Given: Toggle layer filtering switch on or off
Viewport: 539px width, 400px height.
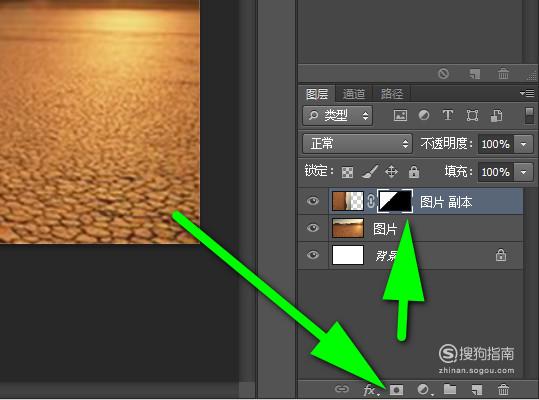Looking at the screenshot, I should pyautogui.click(x=529, y=115).
